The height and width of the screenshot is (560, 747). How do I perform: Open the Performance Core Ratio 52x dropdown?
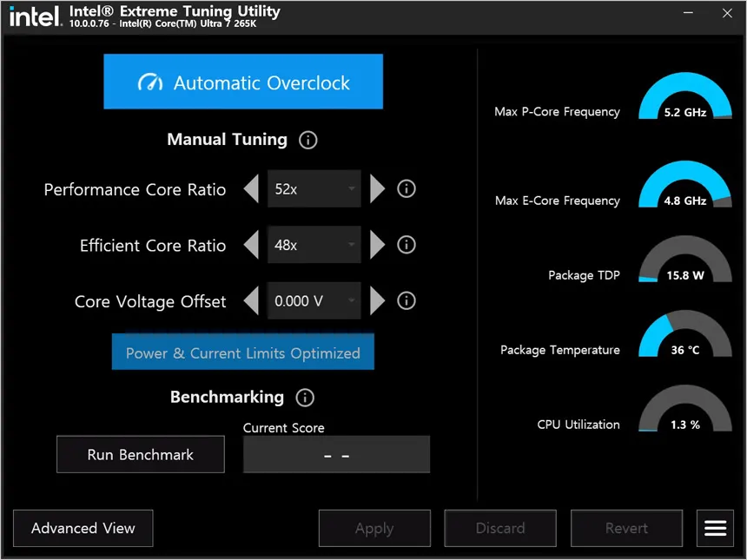coord(314,189)
